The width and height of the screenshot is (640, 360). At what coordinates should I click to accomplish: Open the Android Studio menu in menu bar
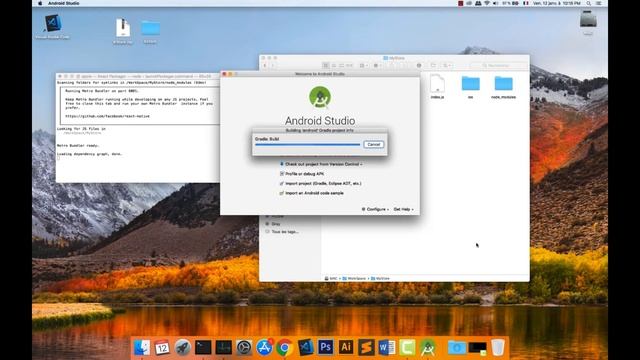(x=64, y=3)
